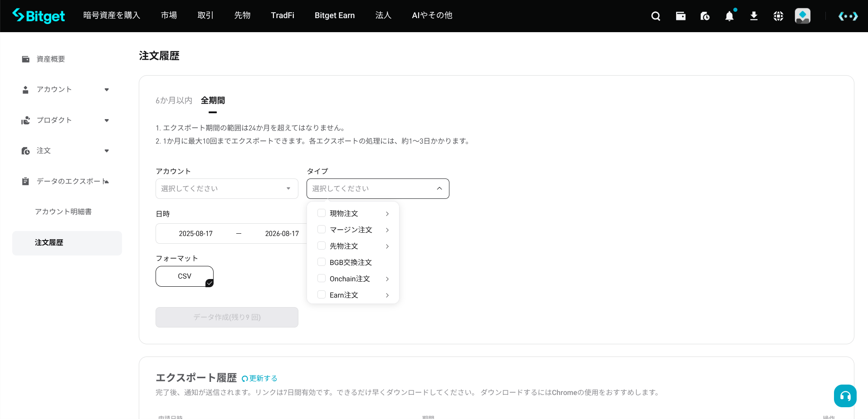
Task: Expand the Onchain注文 submenu arrow
Action: (x=387, y=279)
